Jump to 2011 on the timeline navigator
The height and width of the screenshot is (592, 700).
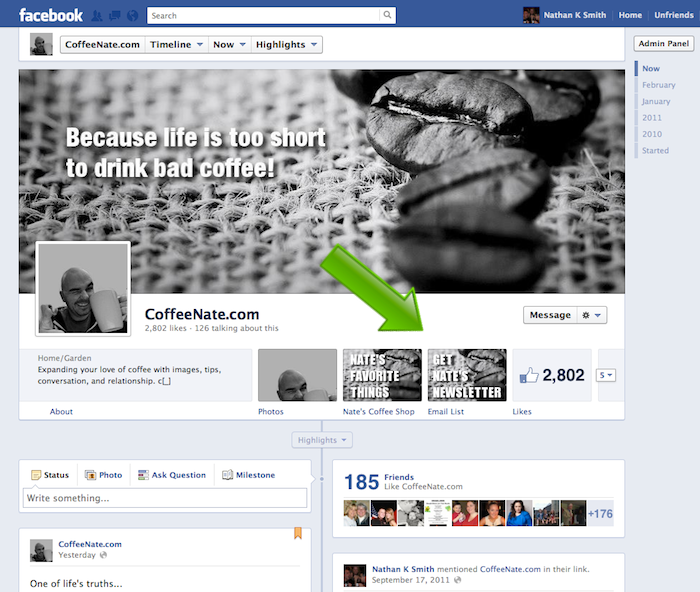click(x=652, y=118)
